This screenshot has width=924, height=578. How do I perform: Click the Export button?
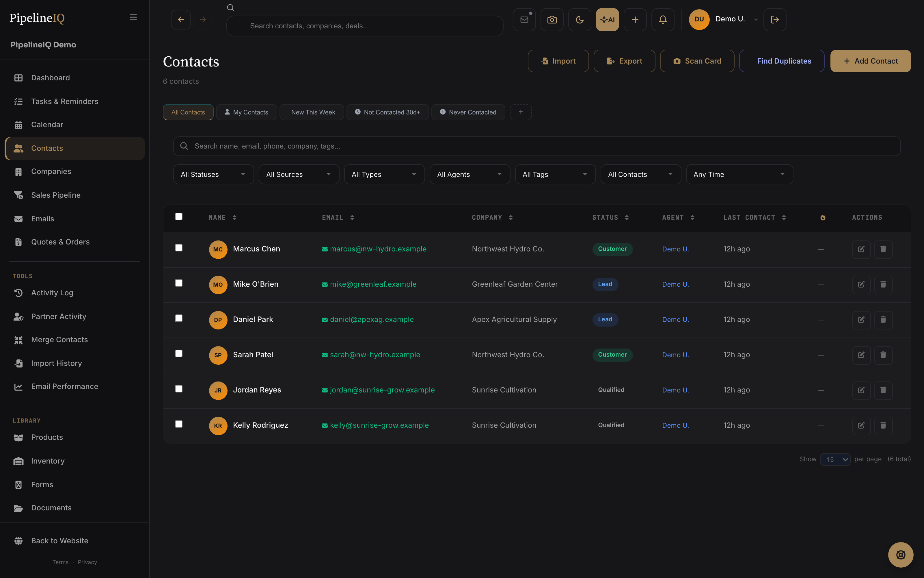tap(624, 61)
